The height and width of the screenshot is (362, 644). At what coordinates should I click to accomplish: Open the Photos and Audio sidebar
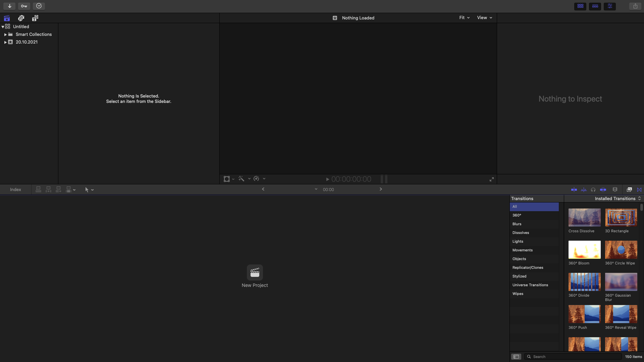click(21, 18)
